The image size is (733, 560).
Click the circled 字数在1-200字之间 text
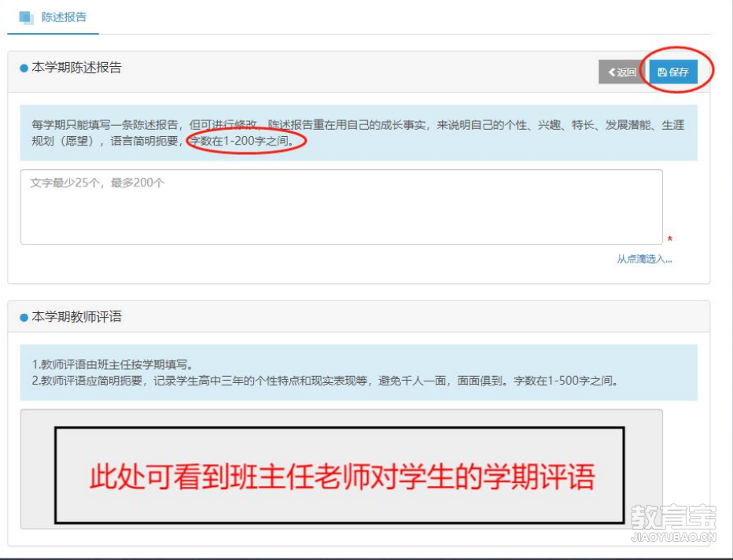[x=242, y=141]
